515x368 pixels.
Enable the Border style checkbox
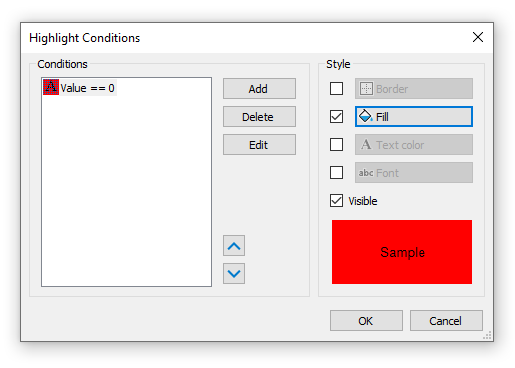(336, 89)
